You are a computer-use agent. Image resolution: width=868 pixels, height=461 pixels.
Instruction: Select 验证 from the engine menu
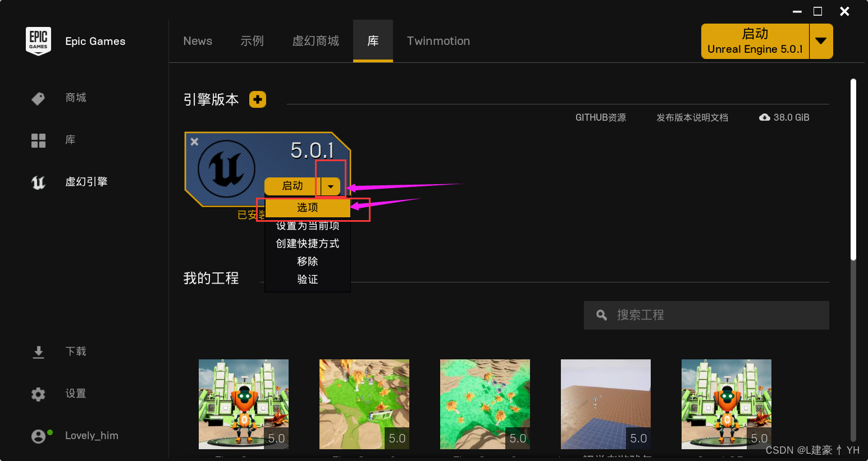[x=308, y=279]
